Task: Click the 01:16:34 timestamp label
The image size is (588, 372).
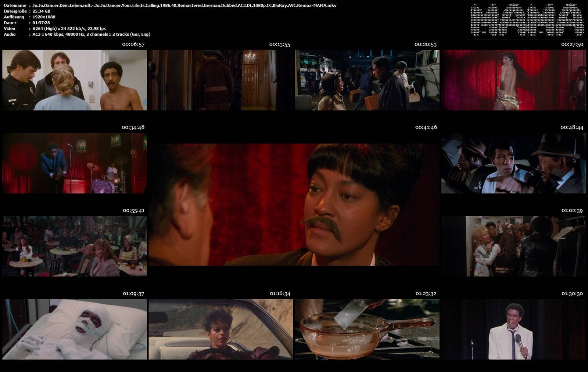Action: point(280,294)
